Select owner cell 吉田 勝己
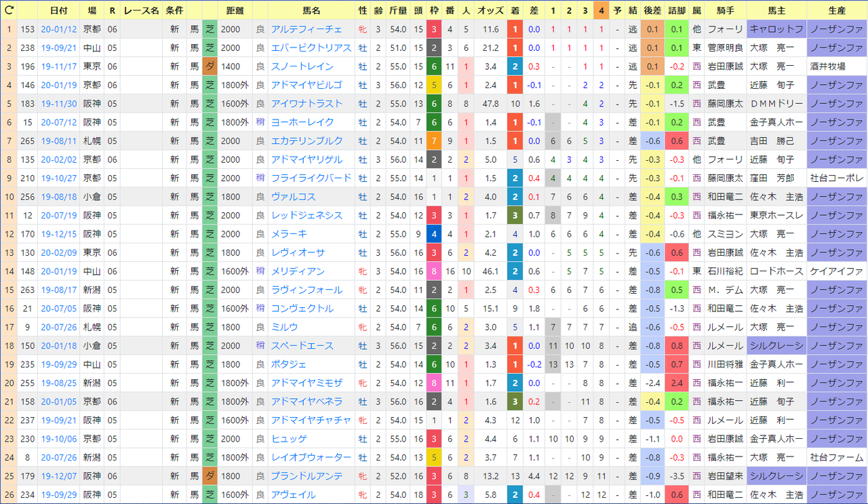 coord(776,141)
